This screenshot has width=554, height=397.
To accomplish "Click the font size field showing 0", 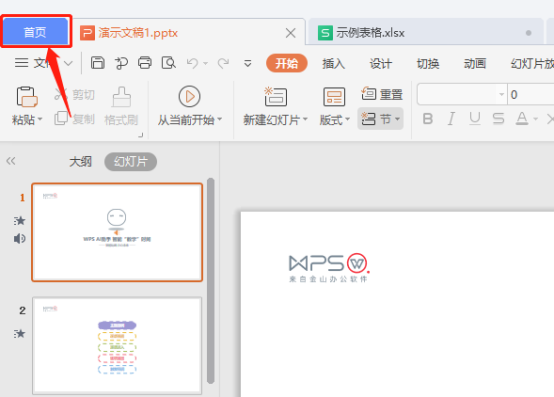I will [x=531, y=94].
